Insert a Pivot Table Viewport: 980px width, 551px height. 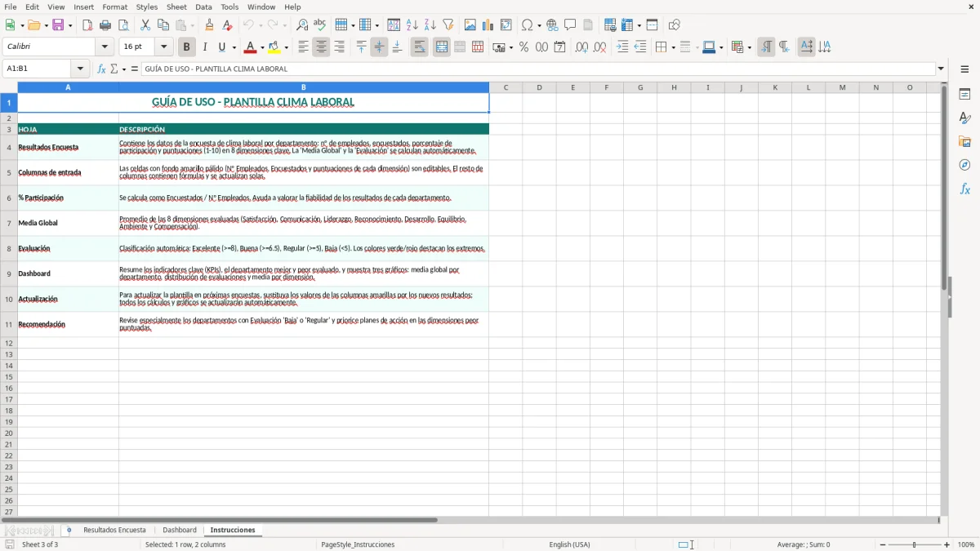pos(506,25)
